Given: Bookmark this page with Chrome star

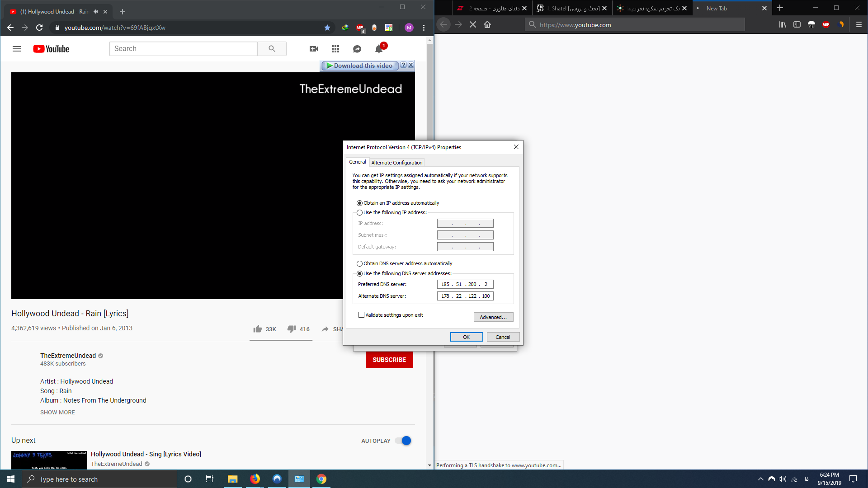Looking at the screenshot, I should coord(327,28).
